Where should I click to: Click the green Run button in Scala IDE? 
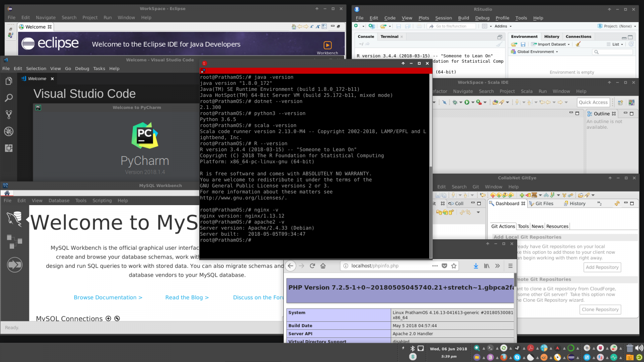[x=467, y=103]
